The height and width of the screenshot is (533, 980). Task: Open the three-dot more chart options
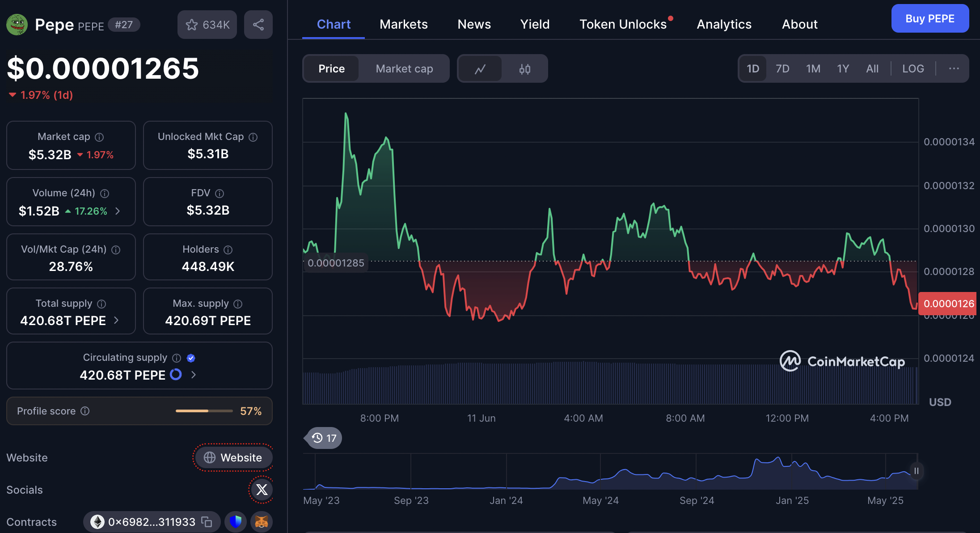point(954,69)
